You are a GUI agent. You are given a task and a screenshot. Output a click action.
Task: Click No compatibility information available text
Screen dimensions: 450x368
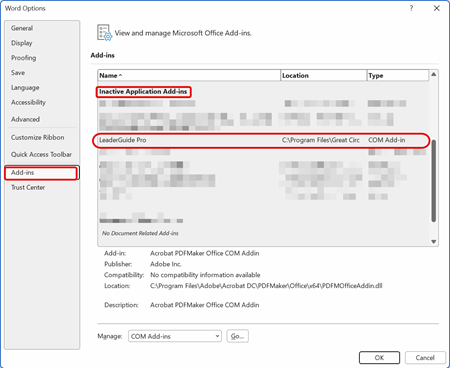[x=205, y=275]
